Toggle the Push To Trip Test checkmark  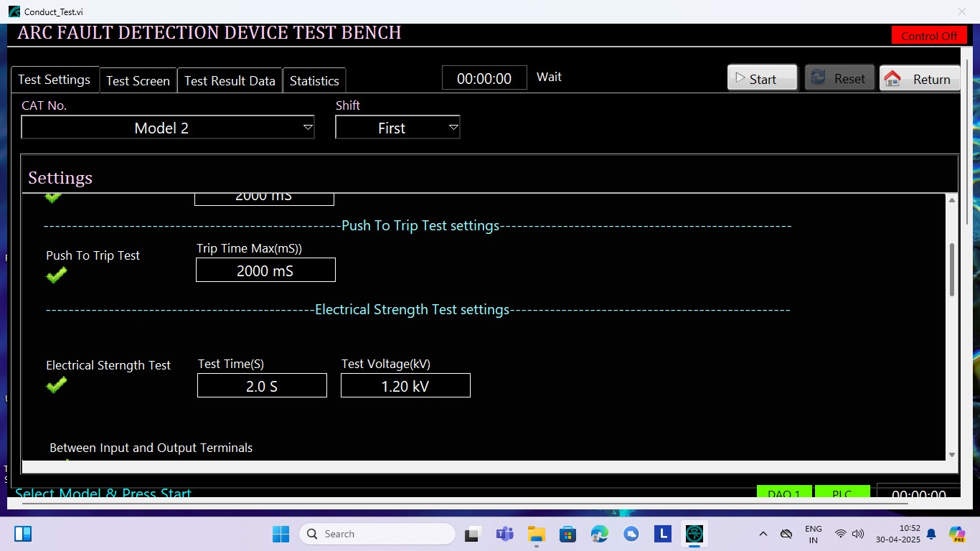[x=56, y=275]
